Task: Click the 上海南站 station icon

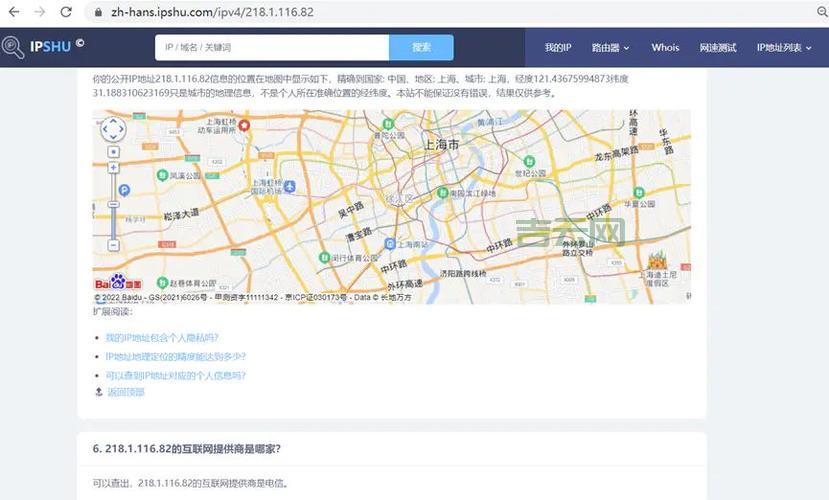Action: coord(390,244)
